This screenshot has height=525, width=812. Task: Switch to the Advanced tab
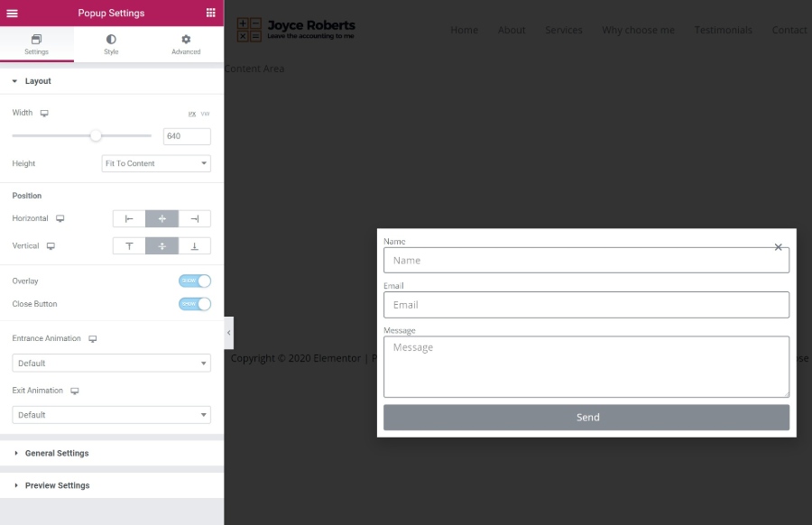coord(186,44)
